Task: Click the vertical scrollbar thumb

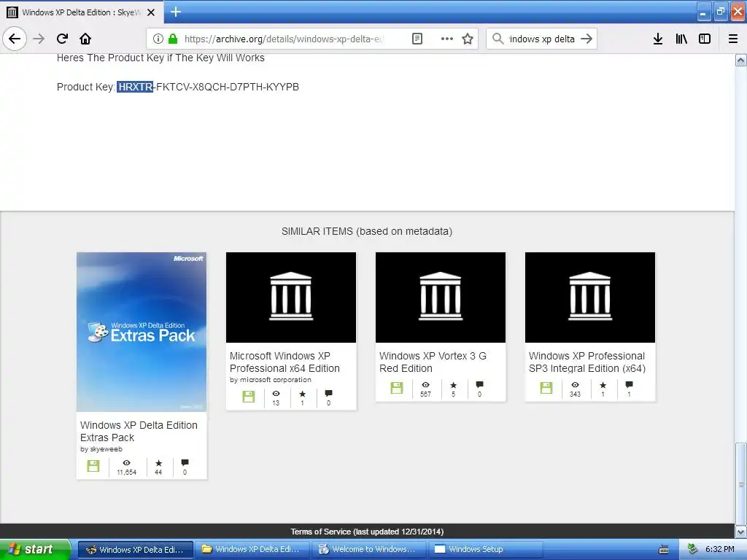Action: pyautogui.click(x=741, y=484)
